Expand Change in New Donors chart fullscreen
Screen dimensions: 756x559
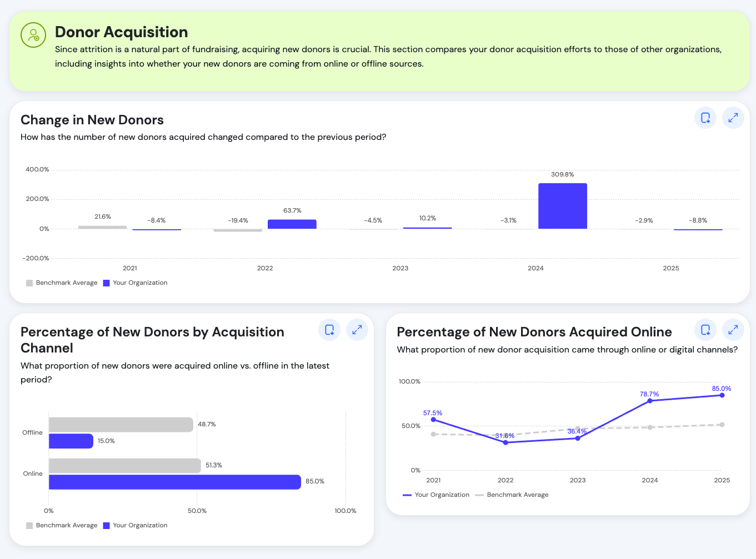[733, 118]
